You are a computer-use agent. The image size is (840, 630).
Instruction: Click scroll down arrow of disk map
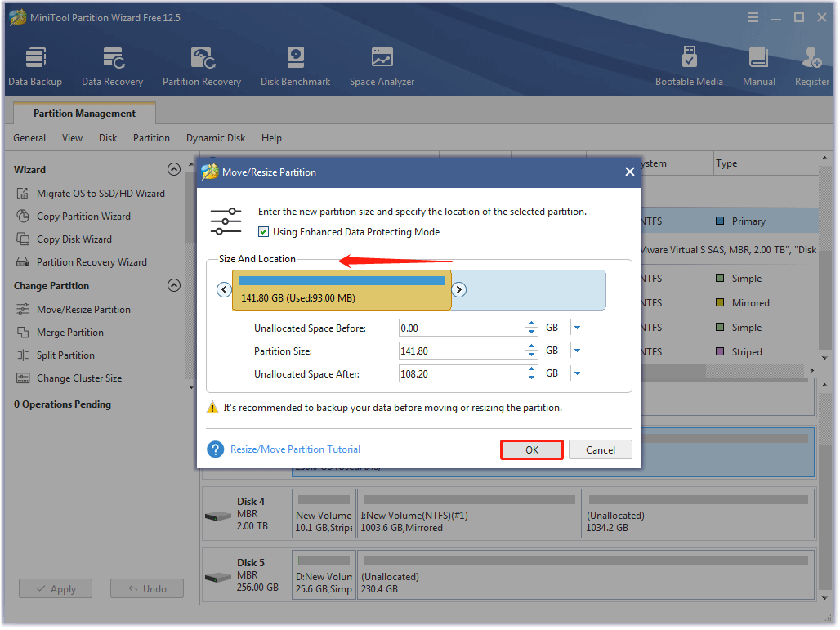pos(824,597)
